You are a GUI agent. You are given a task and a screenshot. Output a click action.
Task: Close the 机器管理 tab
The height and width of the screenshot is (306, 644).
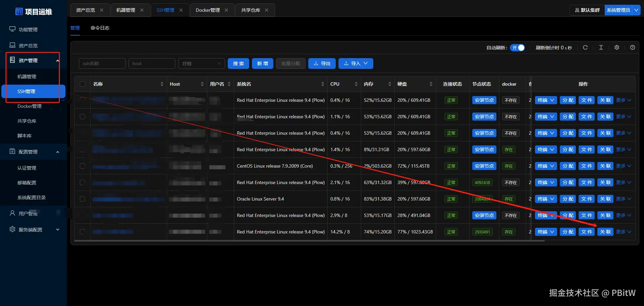click(142, 10)
